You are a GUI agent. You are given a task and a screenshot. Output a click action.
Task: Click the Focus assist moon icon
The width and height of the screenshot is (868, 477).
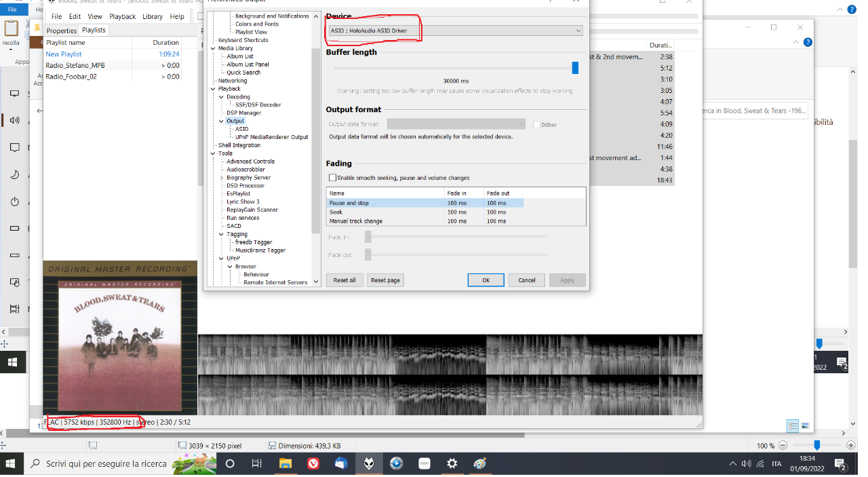pos(14,174)
